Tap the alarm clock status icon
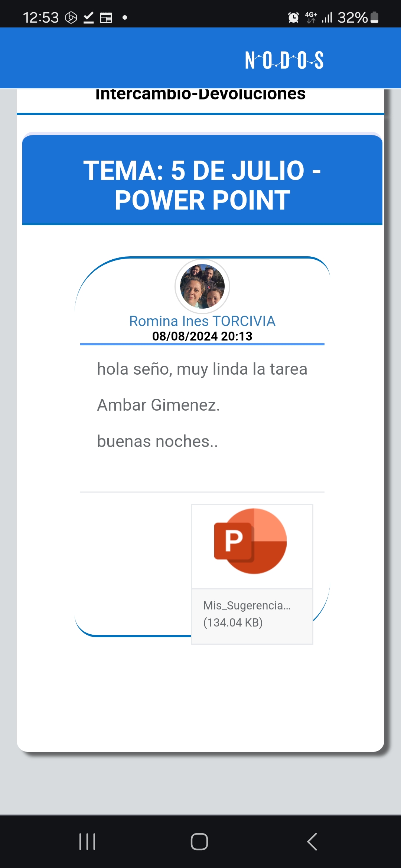The width and height of the screenshot is (401, 868). [293, 17]
